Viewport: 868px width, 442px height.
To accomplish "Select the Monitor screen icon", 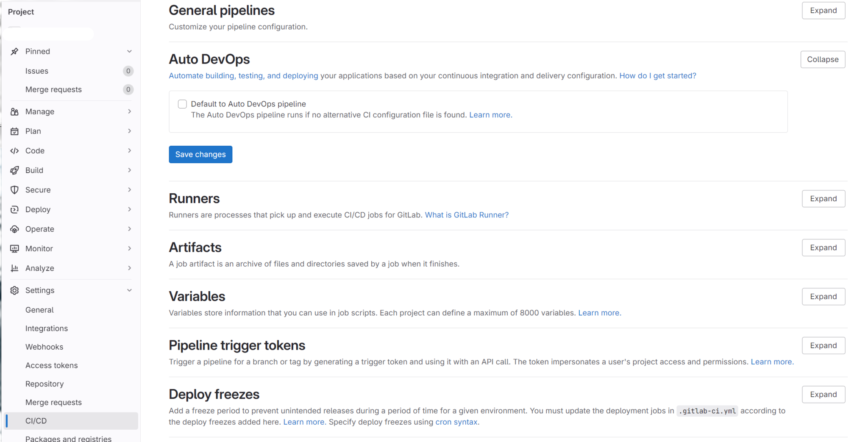I will click(15, 248).
